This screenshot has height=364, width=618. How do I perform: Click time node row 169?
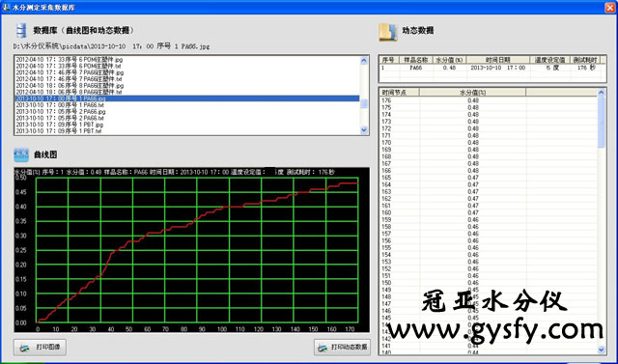(489, 150)
